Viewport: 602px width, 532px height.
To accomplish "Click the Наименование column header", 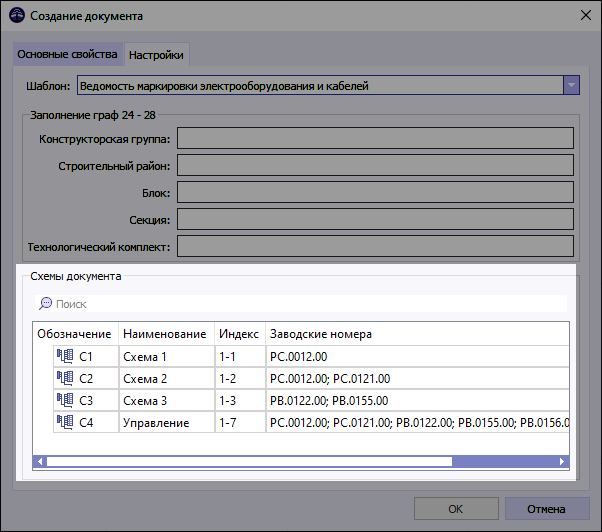I will (x=167, y=334).
